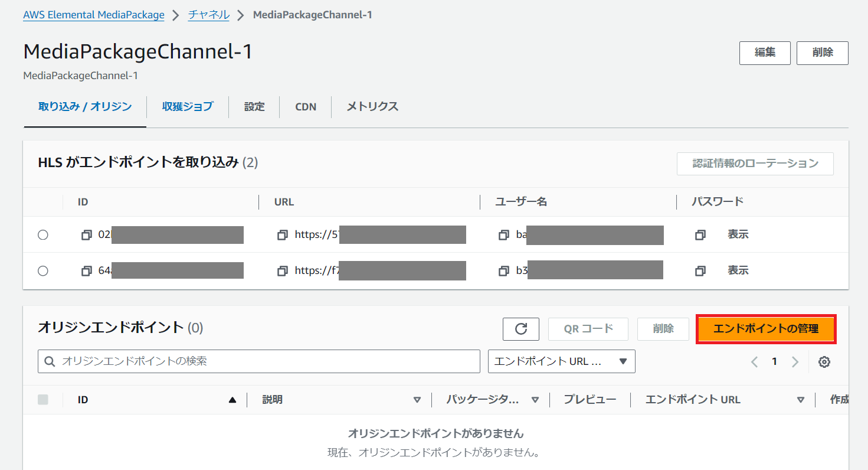The width and height of the screenshot is (868, 470).
Task: Copy the ID starting with 02
Action: pyautogui.click(x=87, y=235)
